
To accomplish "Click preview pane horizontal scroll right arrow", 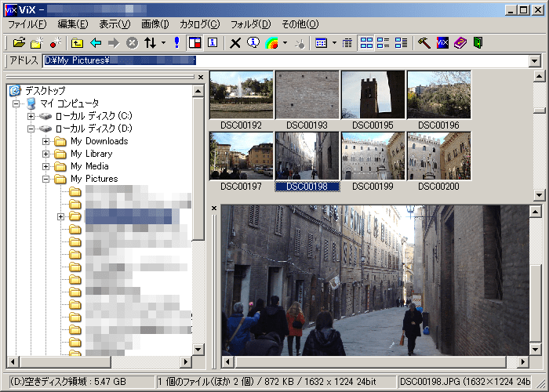I will coord(523,362).
